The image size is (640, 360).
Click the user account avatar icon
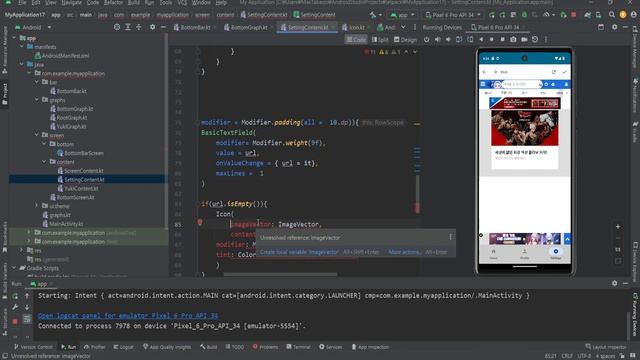633,15
